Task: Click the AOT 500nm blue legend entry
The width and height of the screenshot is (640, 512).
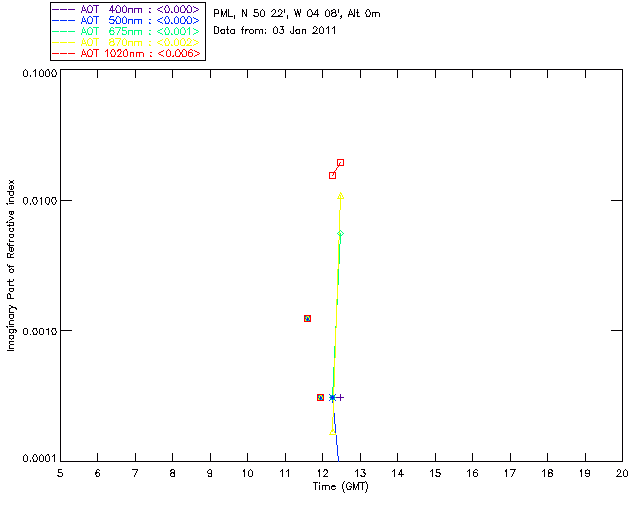Action: 127,20
